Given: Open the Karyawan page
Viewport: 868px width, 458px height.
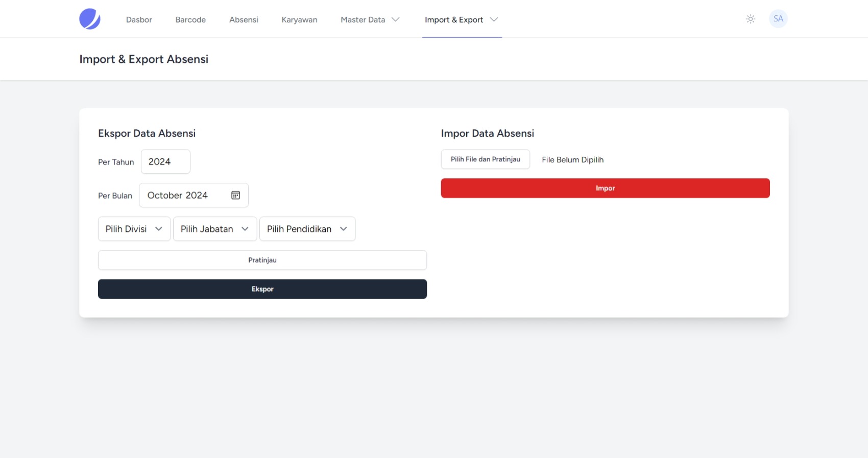Looking at the screenshot, I should coord(299,19).
